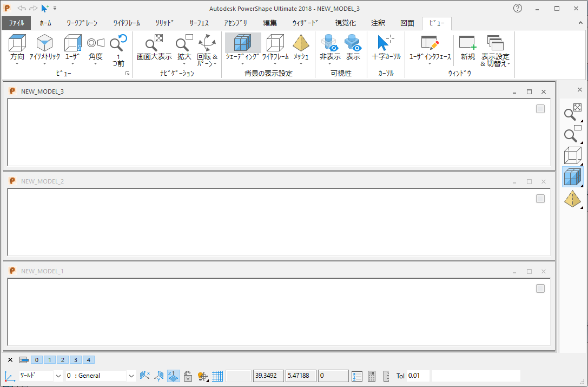This screenshot has width=588, height=387.
Task: Open the XYZ position entry icon
Action: pos(357,376)
